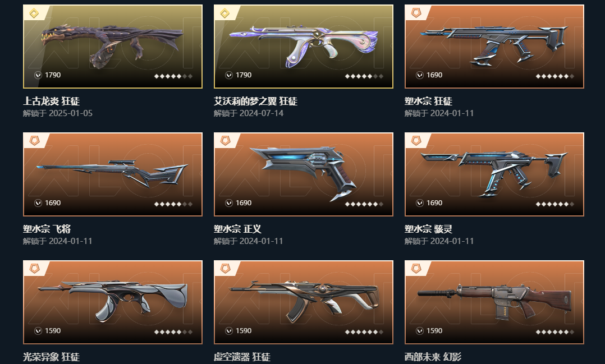
Task: Click the tier badge on 西部未来 幻影 card
Action: [x=416, y=268]
